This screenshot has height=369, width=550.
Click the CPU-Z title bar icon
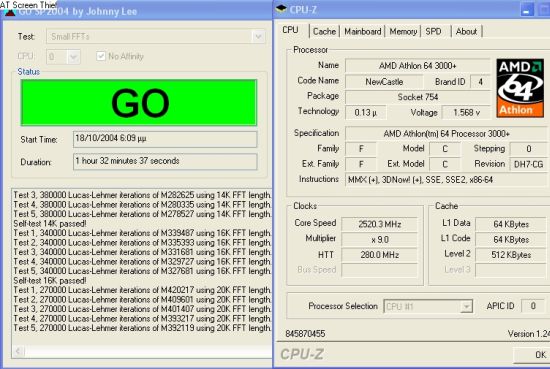pyautogui.click(x=281, y=9)
